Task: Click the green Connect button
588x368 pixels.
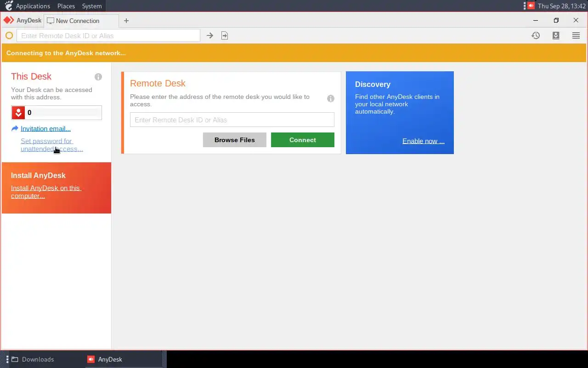Action: pyautogui.click(x=303, y=140)
